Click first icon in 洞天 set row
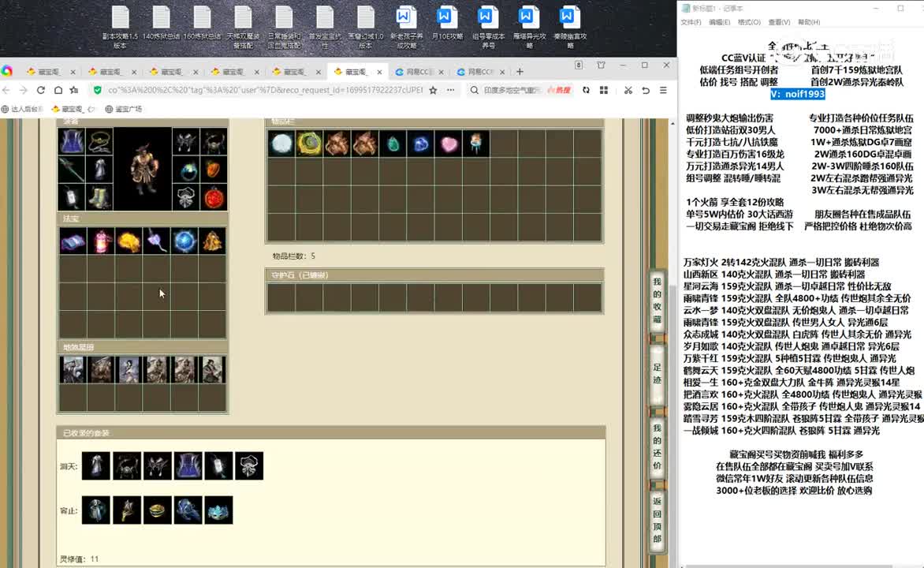 pyautogui.click(x=95, y=466)
